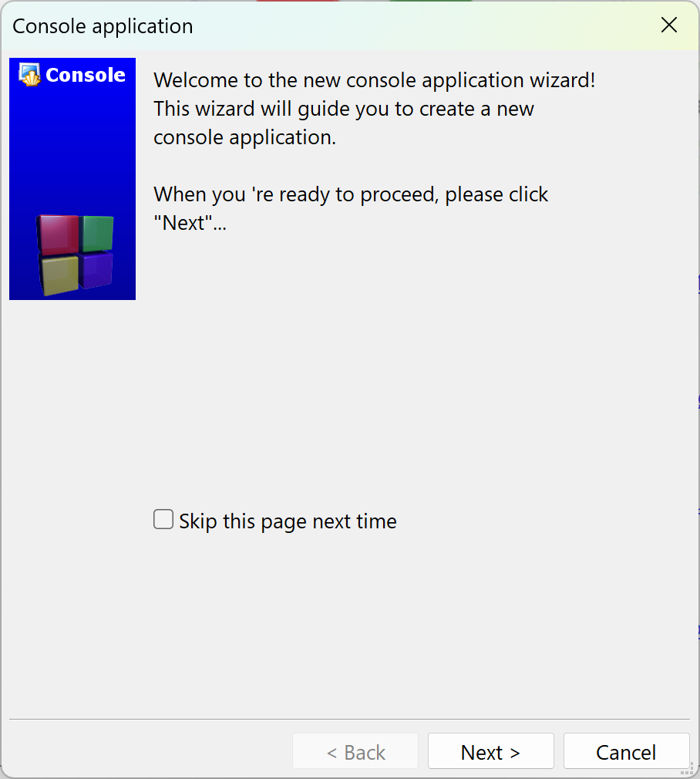Click the green cube in Code::Blocks logo
This screenshot has width=700, height=779.
[97, 234]
